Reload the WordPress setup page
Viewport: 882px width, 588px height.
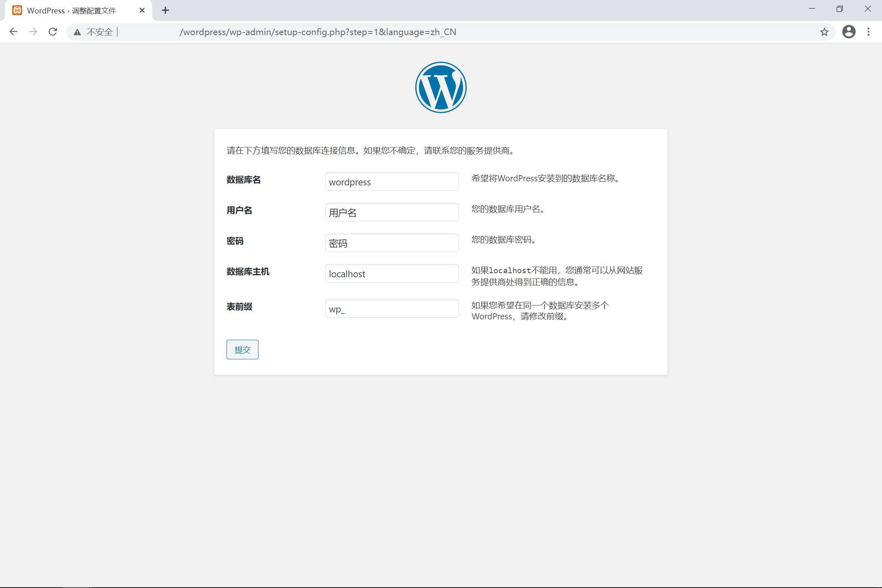53,32
